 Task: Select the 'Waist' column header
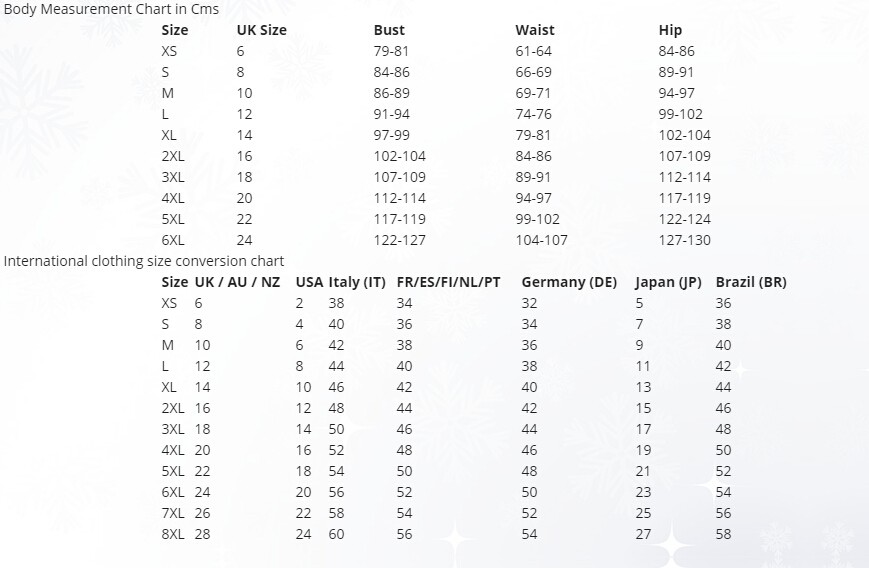point(534,30)
